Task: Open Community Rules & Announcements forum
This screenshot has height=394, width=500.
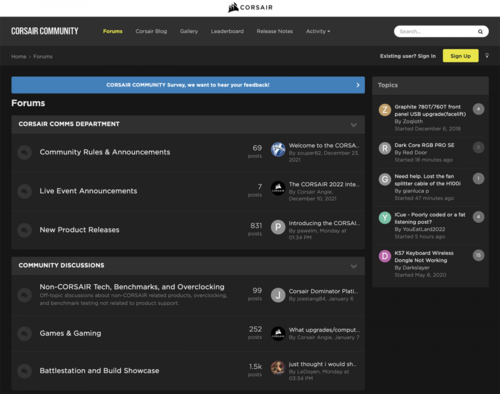Action: click(105, 152)
